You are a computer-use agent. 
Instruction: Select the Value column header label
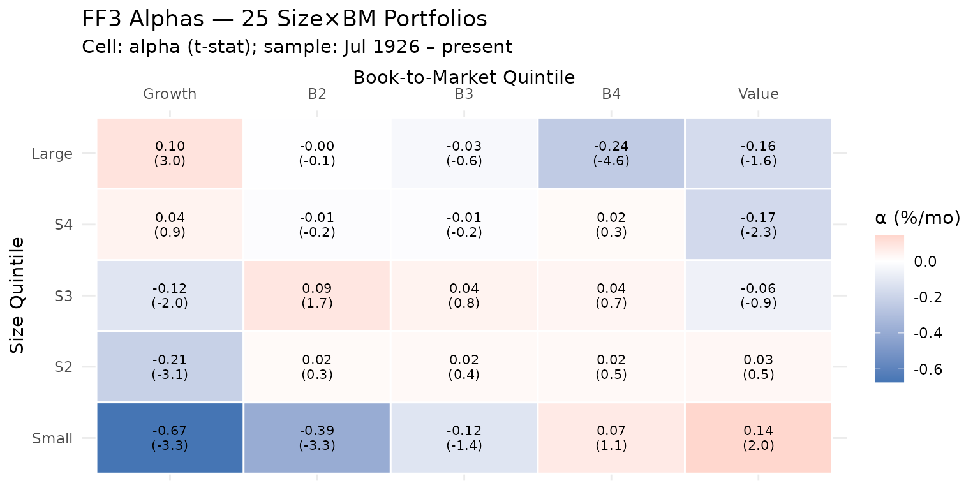(x=759, y=94)
